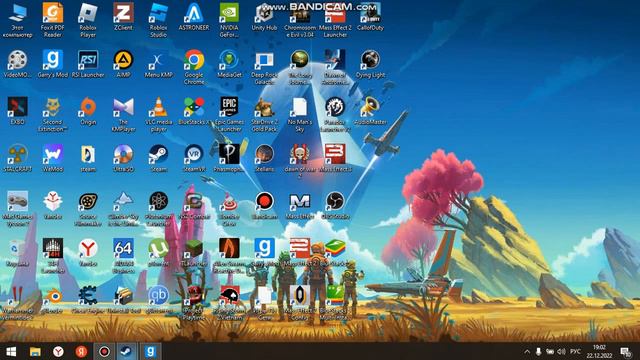Open the microphone tray icon

click(x=538, y=351)
